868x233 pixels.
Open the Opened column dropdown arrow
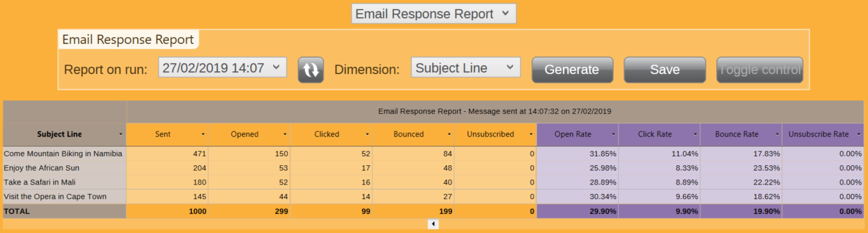(285, 135)
